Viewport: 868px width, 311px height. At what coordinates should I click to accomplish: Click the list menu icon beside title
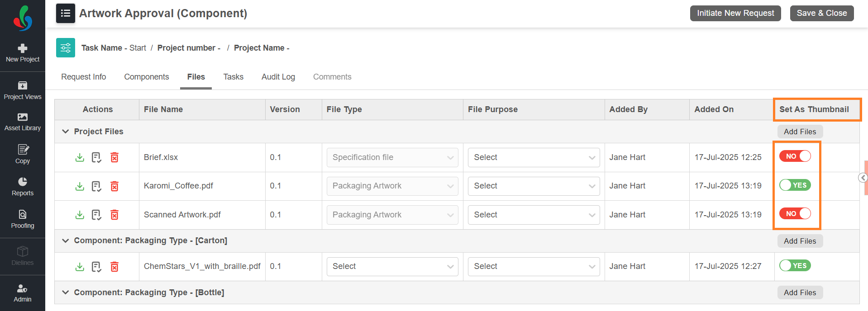pos(66,13)
